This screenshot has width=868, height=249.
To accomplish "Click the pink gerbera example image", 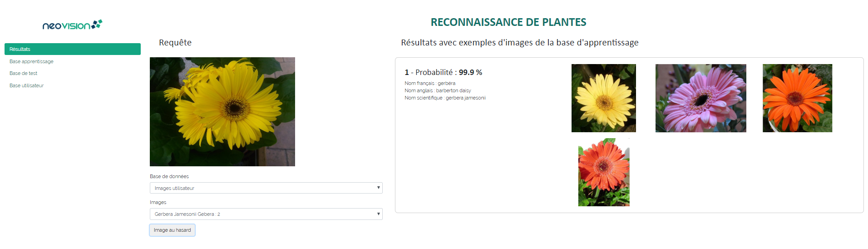I will tap(700, 98).
